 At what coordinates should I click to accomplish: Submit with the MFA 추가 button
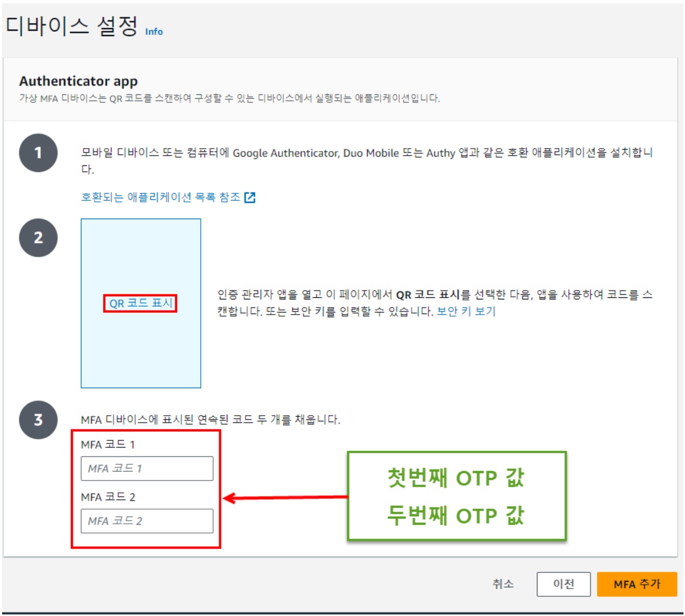click(637, 584)
